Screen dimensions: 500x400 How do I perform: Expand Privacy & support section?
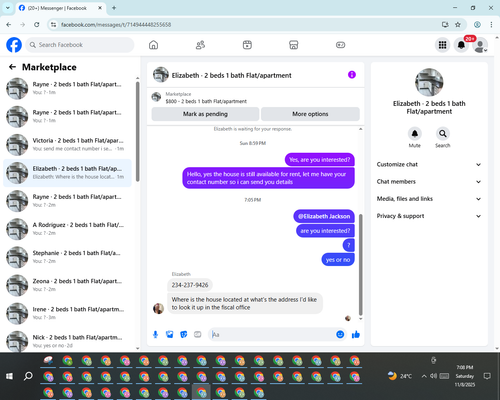[x=429, y=216]
